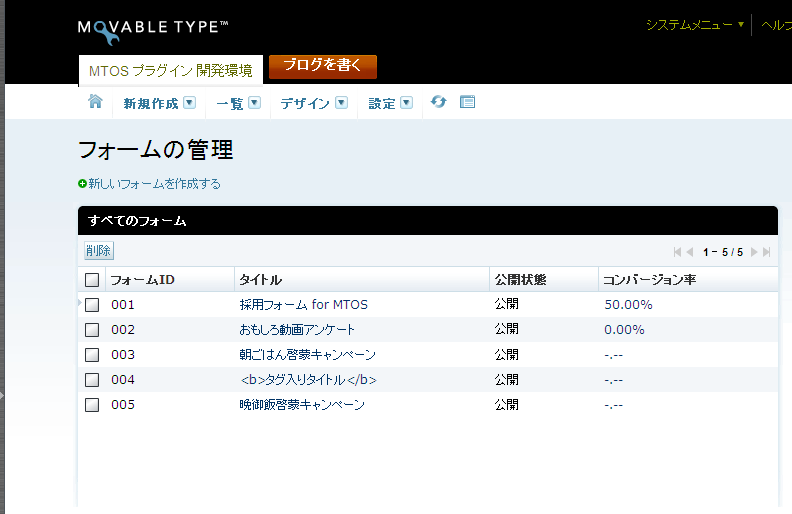Image resolution: width=792 pixels, height=514 pixels.
Task: Expand the 新規作成 dropdown menu
Action: coord(189,103)
